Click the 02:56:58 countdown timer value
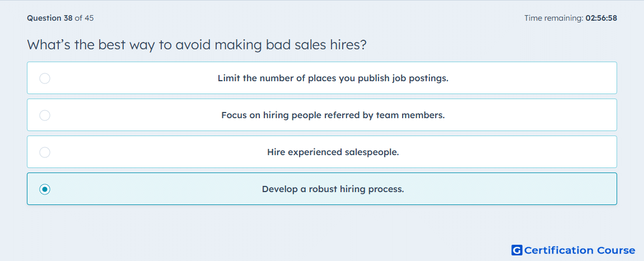The width and height of the screenshot is (644, 261). (x=601, y=18)
